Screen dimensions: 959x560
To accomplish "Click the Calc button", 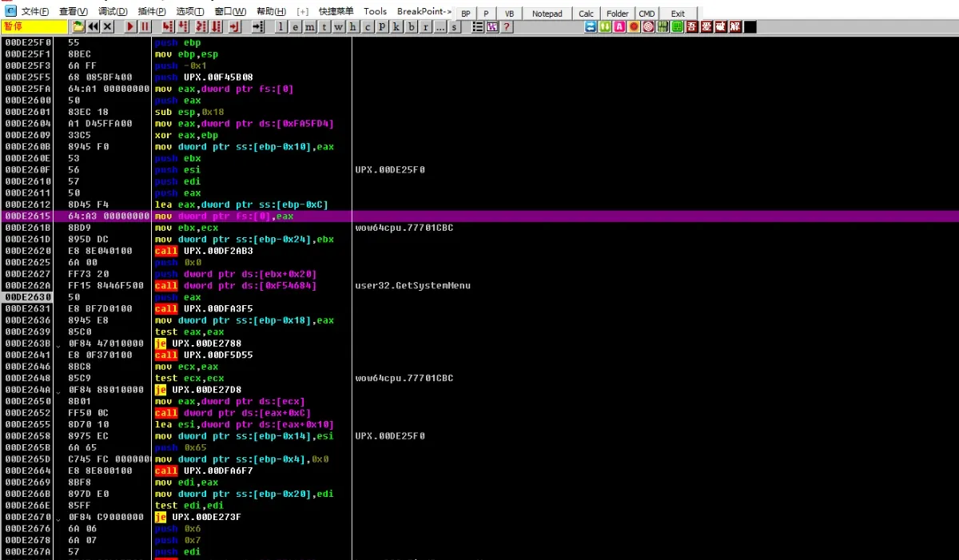I will click(x=587, y=14).
